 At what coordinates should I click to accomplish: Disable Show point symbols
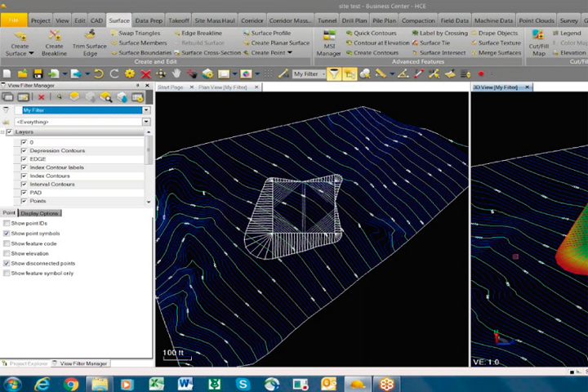7,234
